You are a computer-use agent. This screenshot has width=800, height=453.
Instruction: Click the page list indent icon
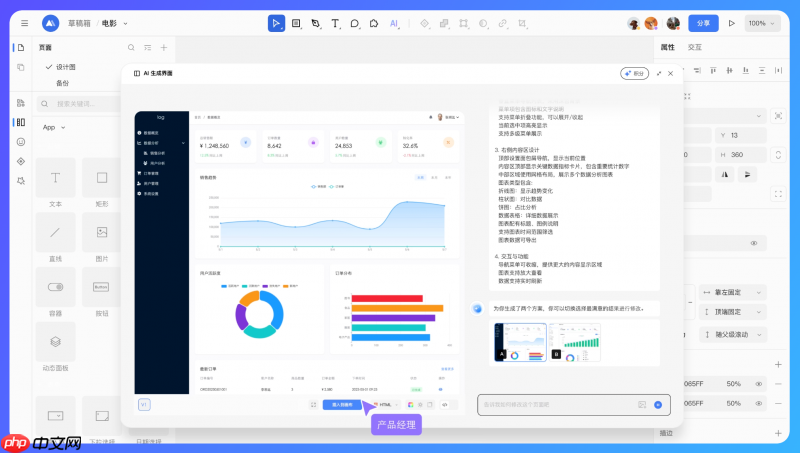(x=147, y=47)
